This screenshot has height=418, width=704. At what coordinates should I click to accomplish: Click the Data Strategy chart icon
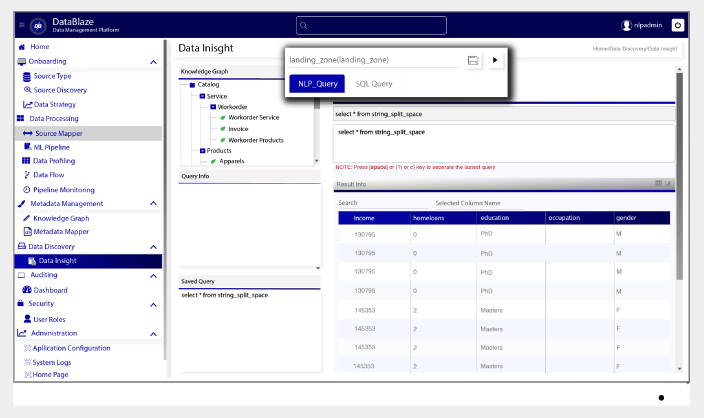point(27,104)
